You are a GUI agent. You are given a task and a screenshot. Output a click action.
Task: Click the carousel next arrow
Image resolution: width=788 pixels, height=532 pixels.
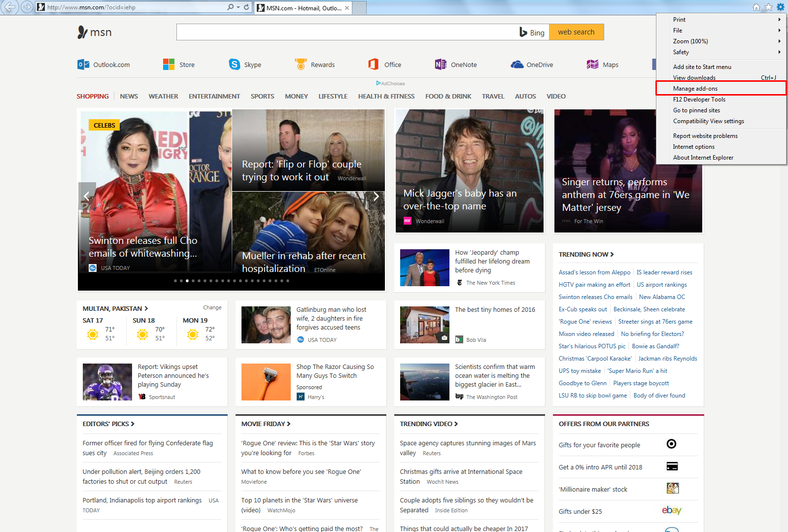point(376,196)
